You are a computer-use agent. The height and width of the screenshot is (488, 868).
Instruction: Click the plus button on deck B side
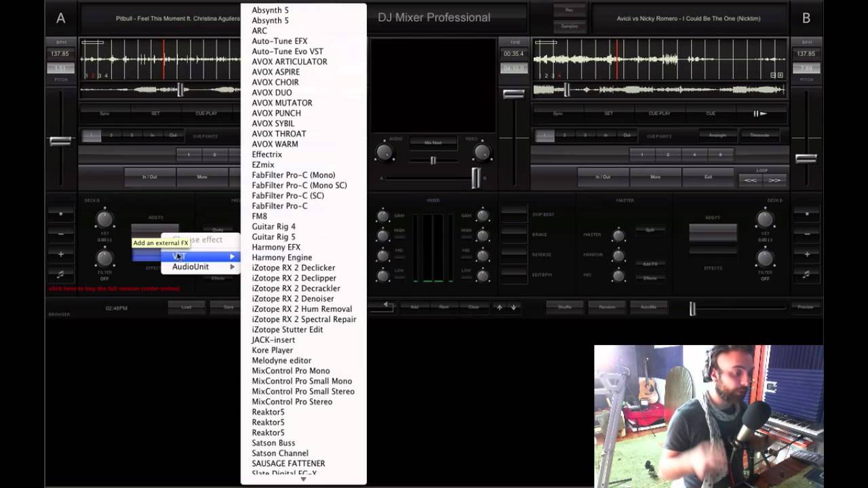(x=806, y=254)
